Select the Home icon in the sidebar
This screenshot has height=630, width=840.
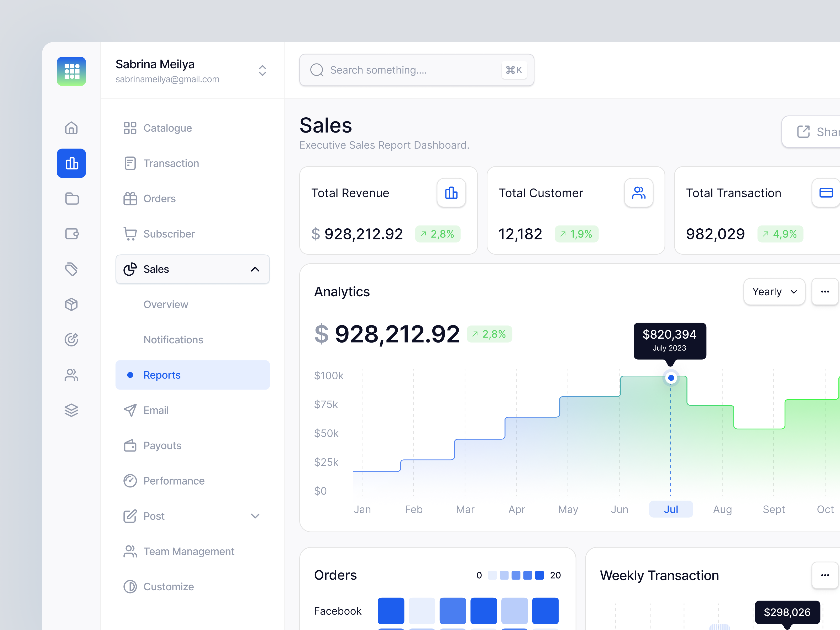(71, 128)
